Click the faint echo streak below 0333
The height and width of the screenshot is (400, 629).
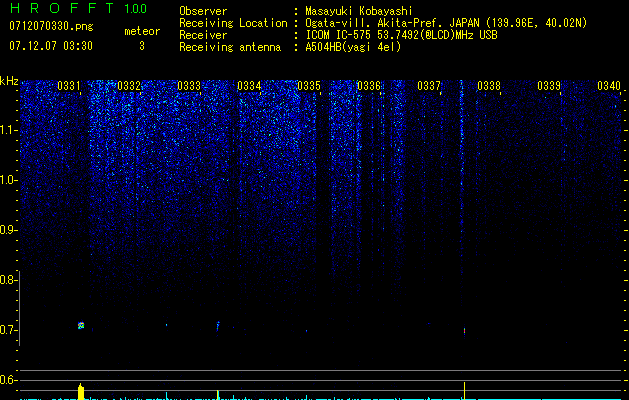click(x=218, y=325)
